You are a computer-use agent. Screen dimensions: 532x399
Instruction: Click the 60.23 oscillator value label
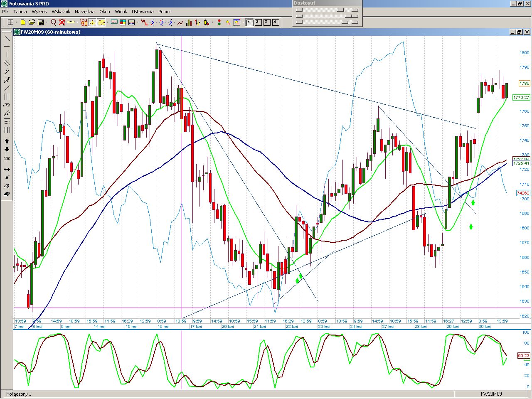[x=524, y=356]
